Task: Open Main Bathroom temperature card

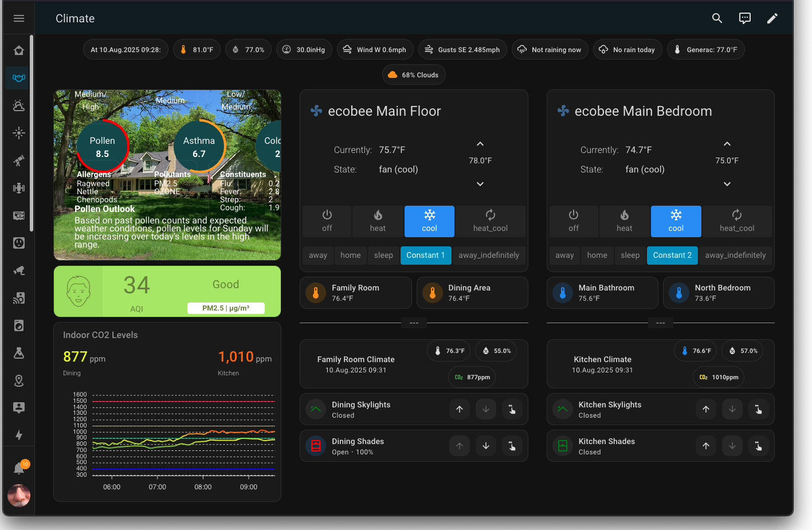Action: coord(602,293)
